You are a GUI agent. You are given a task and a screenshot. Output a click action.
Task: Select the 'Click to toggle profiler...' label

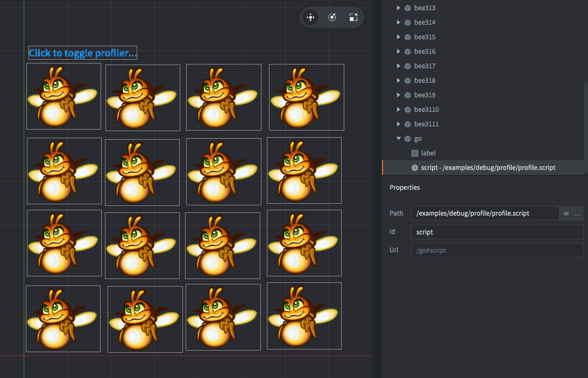pyautogui.click(x=83, y=53)
